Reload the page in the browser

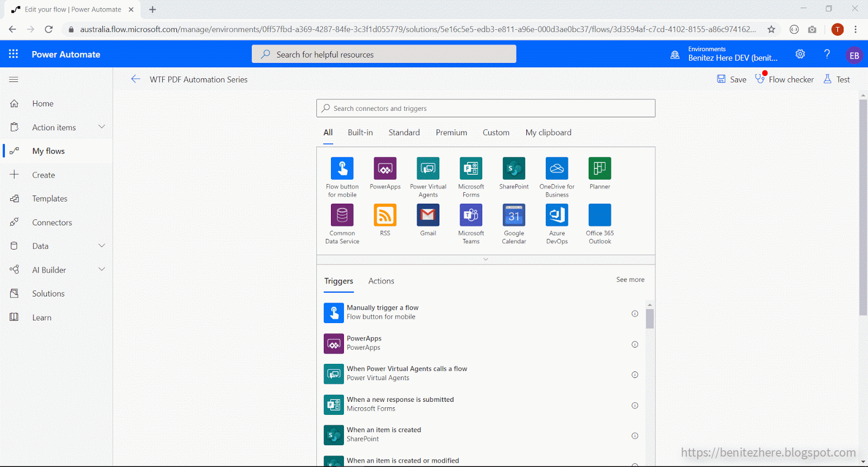[49, 29]
